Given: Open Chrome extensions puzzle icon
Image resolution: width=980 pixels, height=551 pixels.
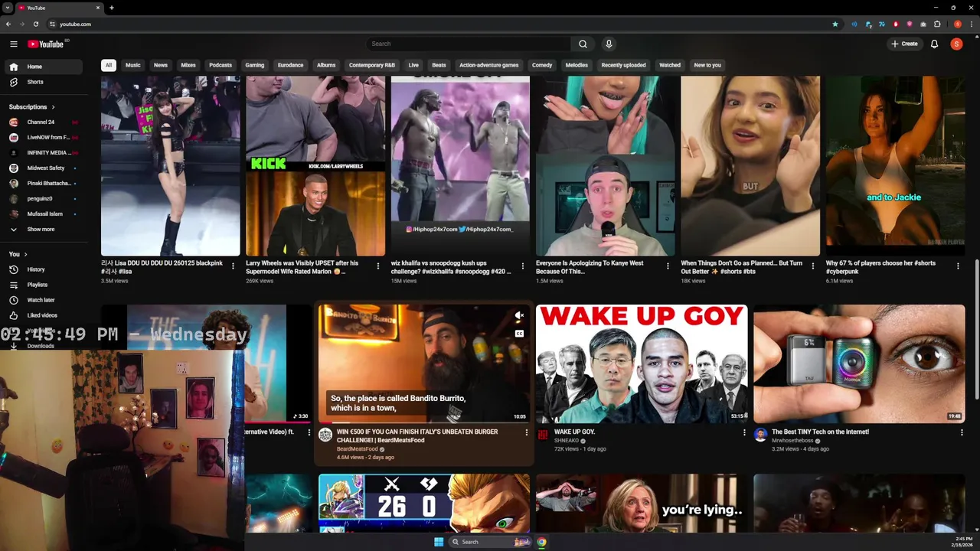Looking at the screenshot, I should click(937, 24).
